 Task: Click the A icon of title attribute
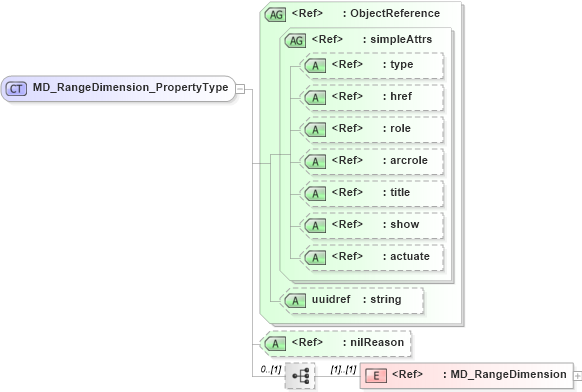tap(315, 193)
